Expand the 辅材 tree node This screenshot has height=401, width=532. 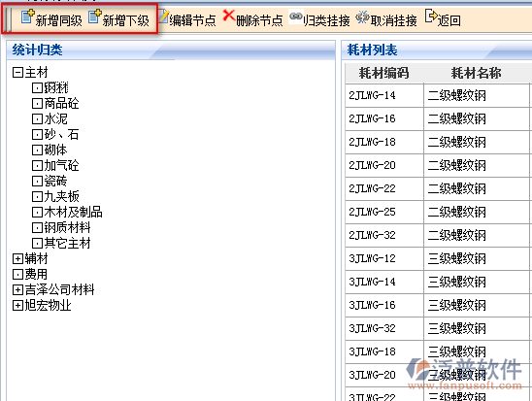pyautogui.click(x=17, y=259)
